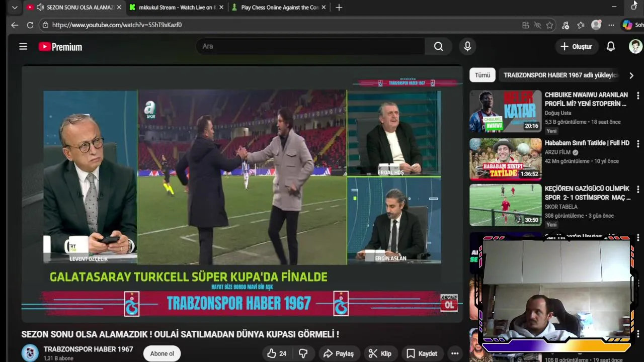The width and height of the screenshot is (644, 362).
Task: Click the search magnifier button
Action: [439, 47]
